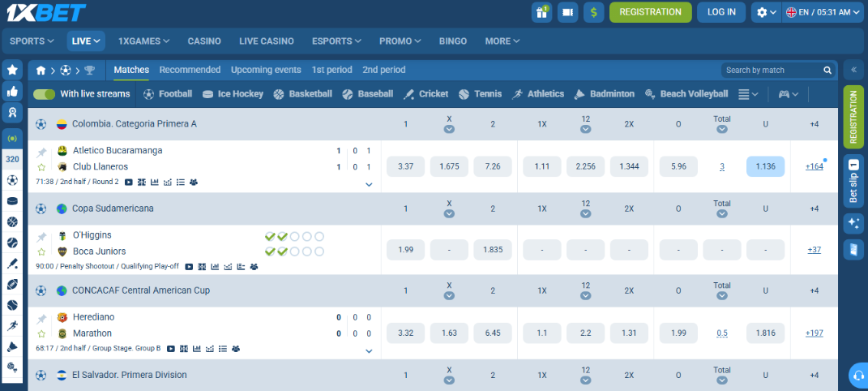Switch to 1st period tab

point(331,70)
